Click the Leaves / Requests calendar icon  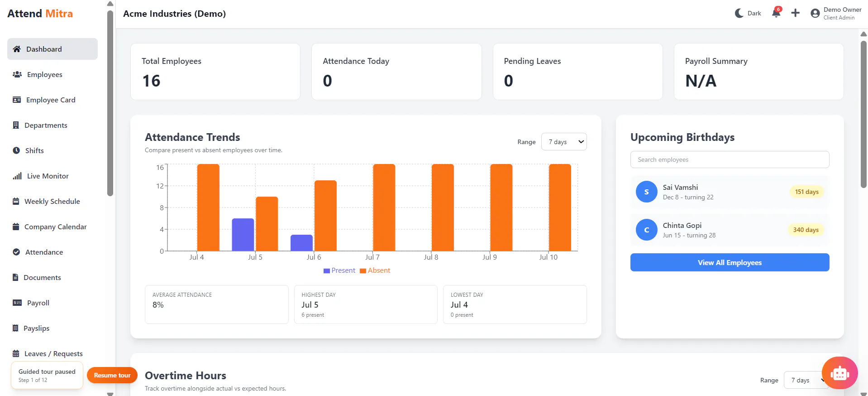click(16, 353)
